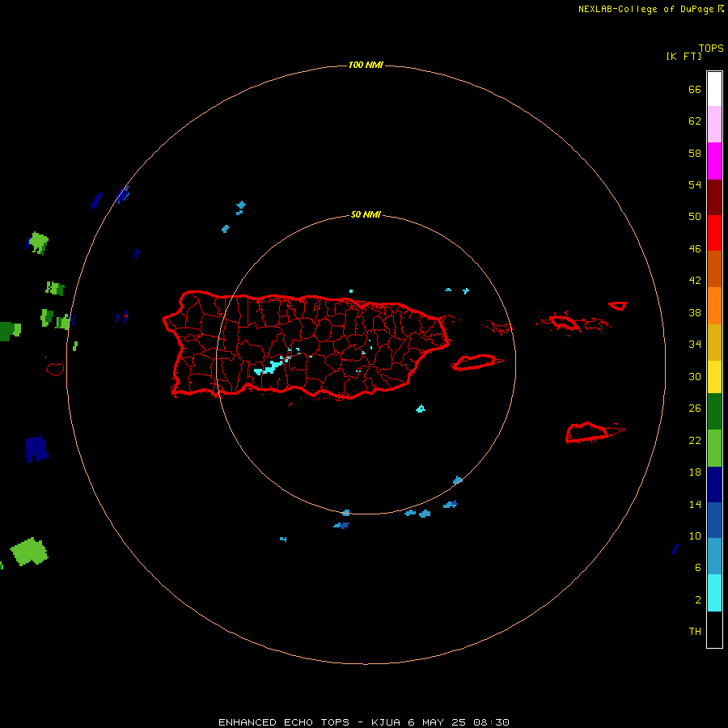Viewport: 728px width, 728px height.
Task: Click the 46 legend value label
Action: (695, 248)
